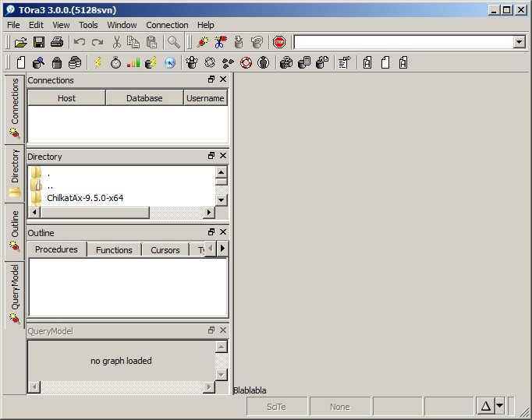Show previous Outline tabs with left arrow
The height and width of the screenshot is (420, 532).
pos(211,249)
